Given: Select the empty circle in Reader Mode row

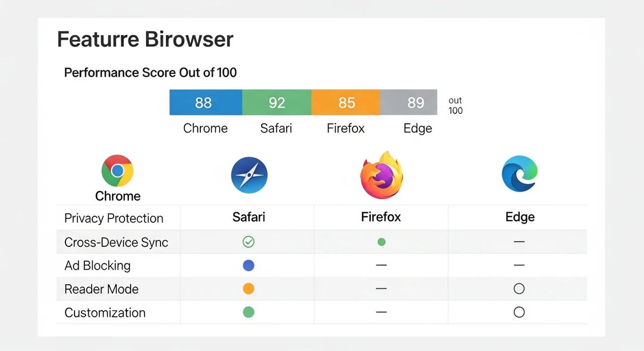Looking at the screenshot, I should [x=519, y=289].
